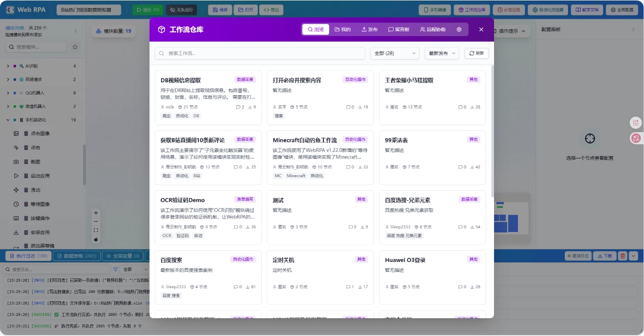Open the 定时关机 workflow card
644x336 pixels.
coord(320,277)
